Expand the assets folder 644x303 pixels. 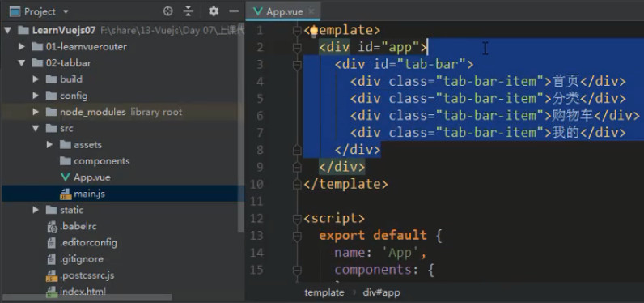point(49,145)
